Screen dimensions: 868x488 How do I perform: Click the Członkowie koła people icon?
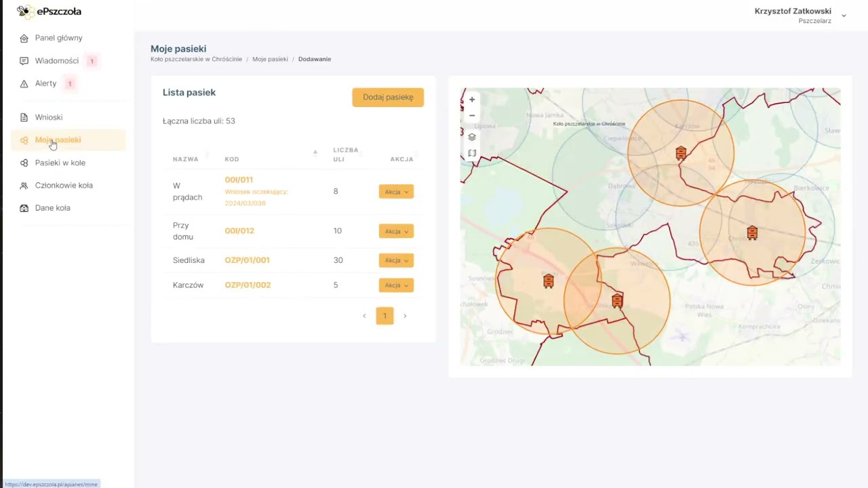click(24, 186)
